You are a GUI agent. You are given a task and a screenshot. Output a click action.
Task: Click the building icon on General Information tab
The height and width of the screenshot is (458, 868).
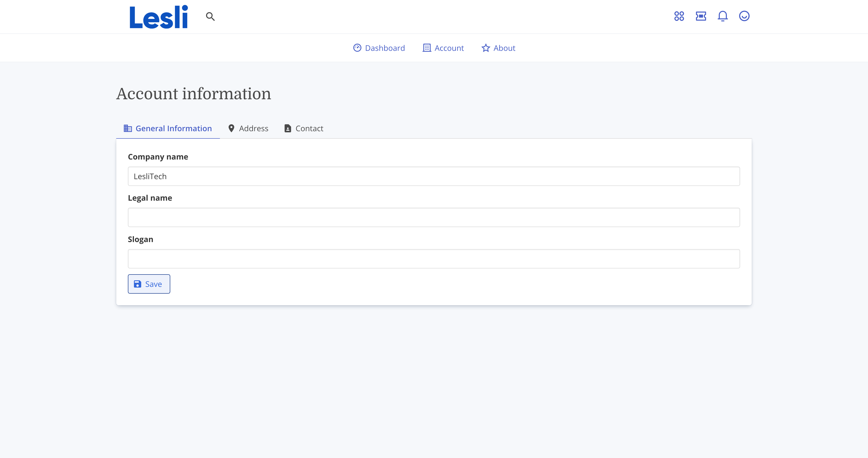pyautogui.click(x=128, y=128)
